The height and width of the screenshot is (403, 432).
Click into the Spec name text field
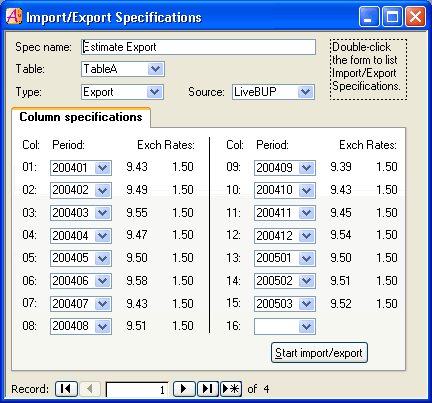coord(198,47)
